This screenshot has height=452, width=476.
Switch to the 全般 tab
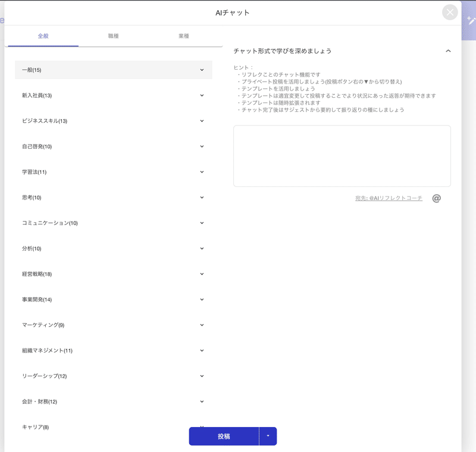pos(43,36)
